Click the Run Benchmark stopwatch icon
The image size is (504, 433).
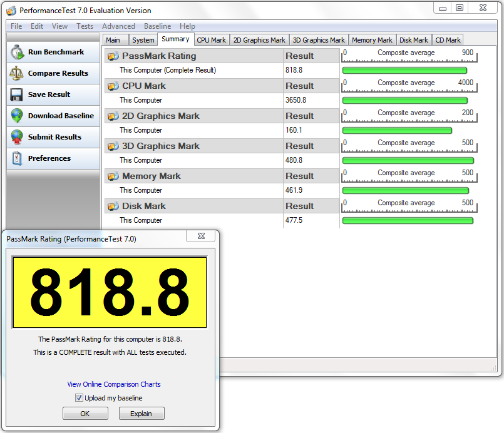(17, 53)
